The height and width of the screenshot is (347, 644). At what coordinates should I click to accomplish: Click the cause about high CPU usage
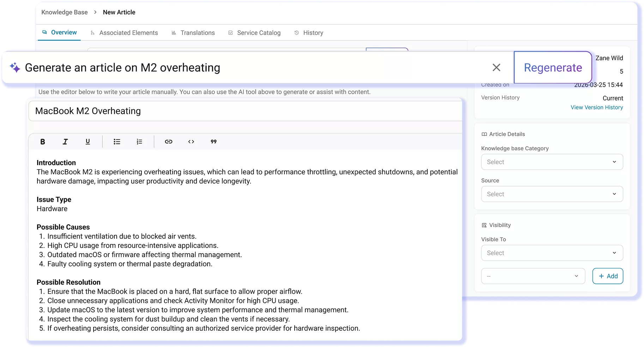point(133,245)
